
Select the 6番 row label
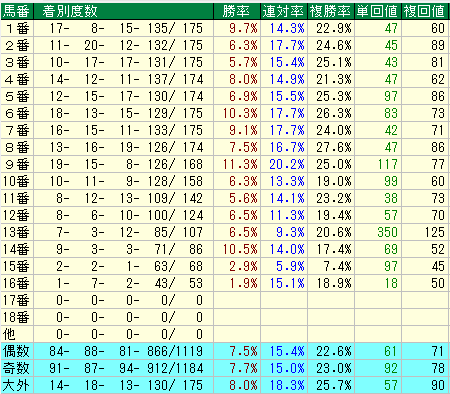[17, 114]
